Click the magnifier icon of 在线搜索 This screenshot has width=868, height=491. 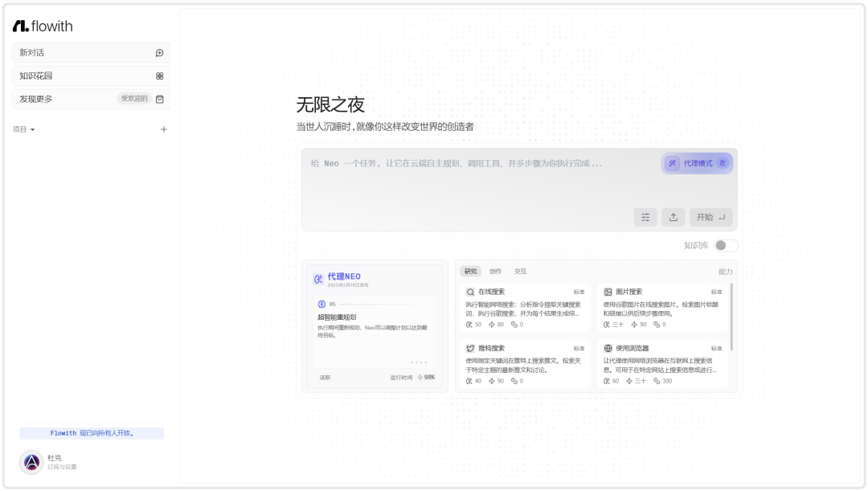point(470,293)
